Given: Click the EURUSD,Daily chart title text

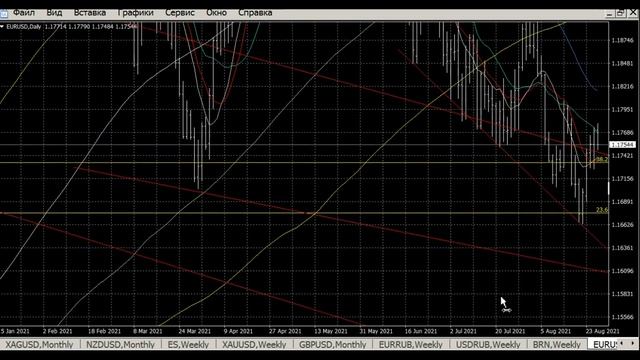Looking at the screenshot, I should (24, 27).
